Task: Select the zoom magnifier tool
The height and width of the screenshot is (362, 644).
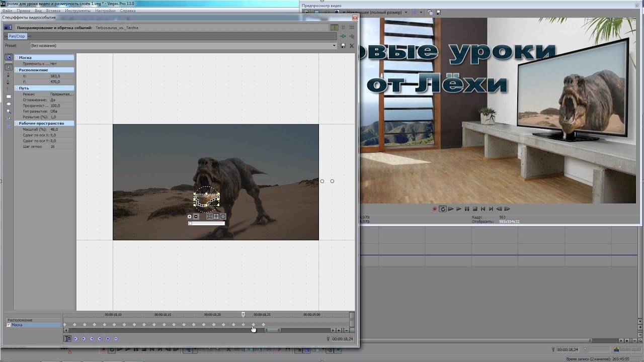Action: tap(9, 111)
